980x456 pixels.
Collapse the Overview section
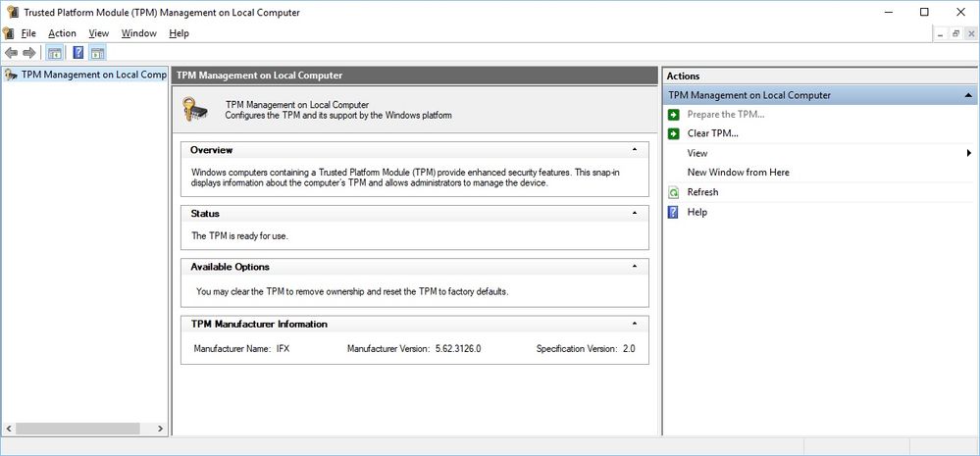635,150
